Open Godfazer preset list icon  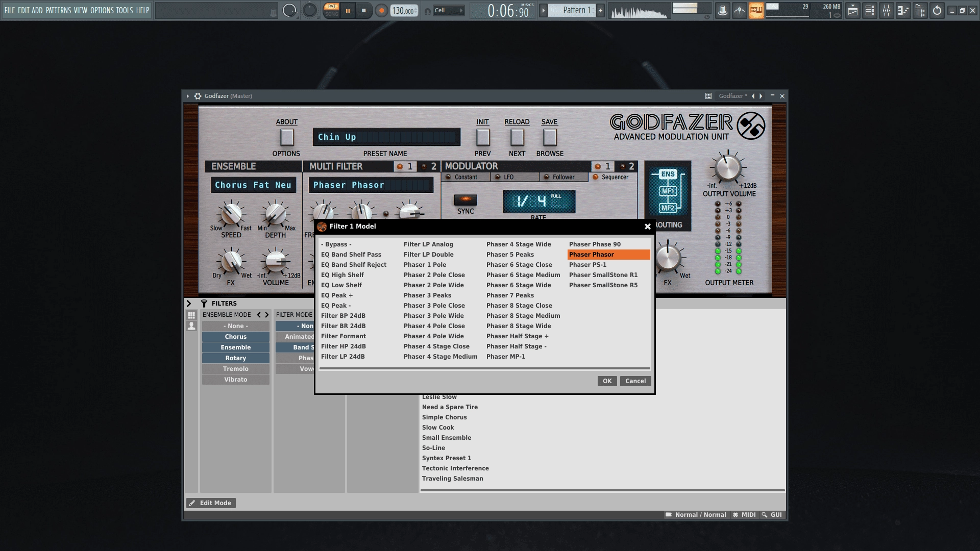pyautogui.click(x=708, y=96)
